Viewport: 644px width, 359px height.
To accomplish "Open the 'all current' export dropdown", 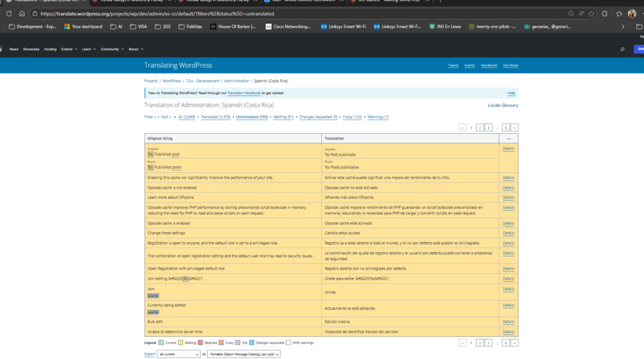I will click(179, 354).
